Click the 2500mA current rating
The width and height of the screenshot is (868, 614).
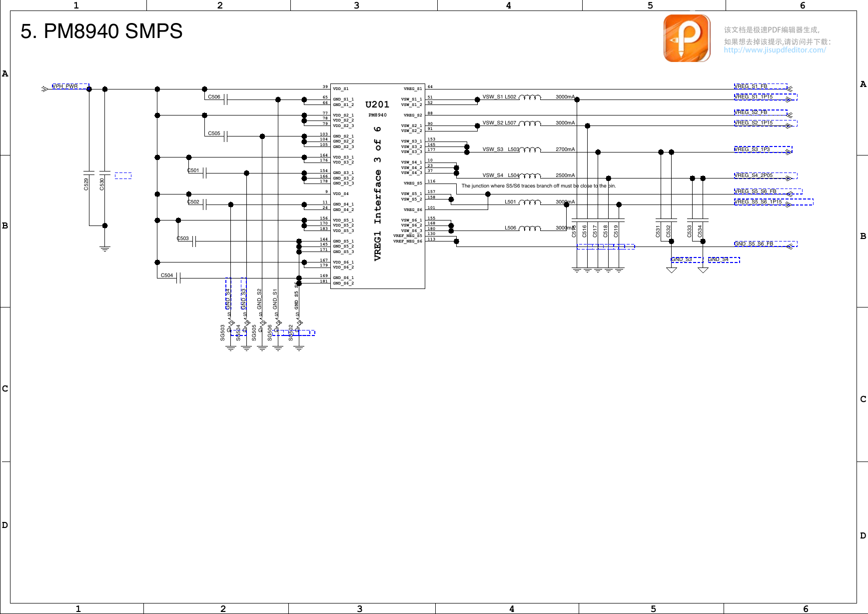[565, 175]
